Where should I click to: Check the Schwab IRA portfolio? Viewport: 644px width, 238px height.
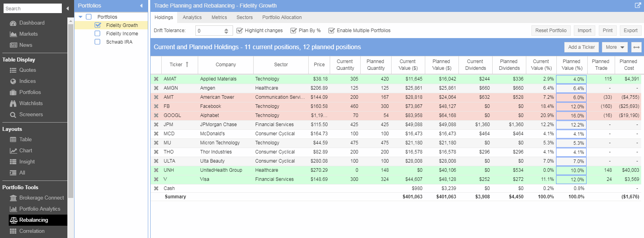point(97,42)
